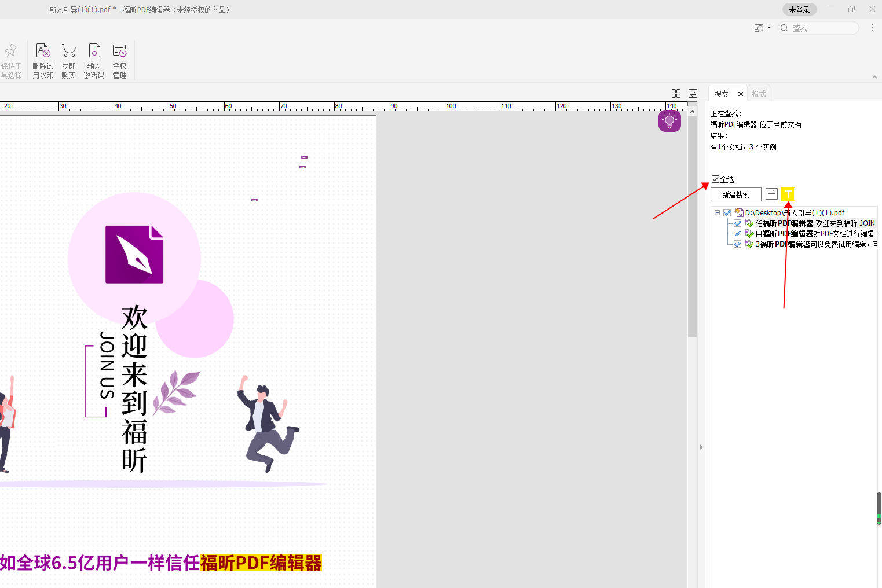
Task: Switch to the Format (格式) tab
Action: pyautogui.click(x=759, y=94)
